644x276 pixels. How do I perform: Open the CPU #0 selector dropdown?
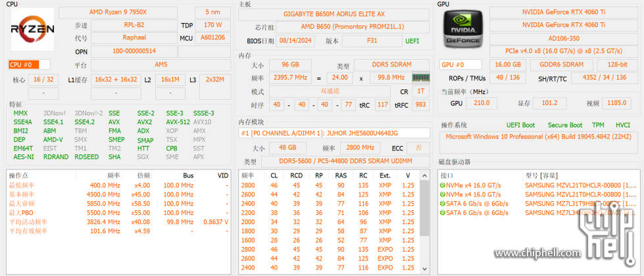29,64
